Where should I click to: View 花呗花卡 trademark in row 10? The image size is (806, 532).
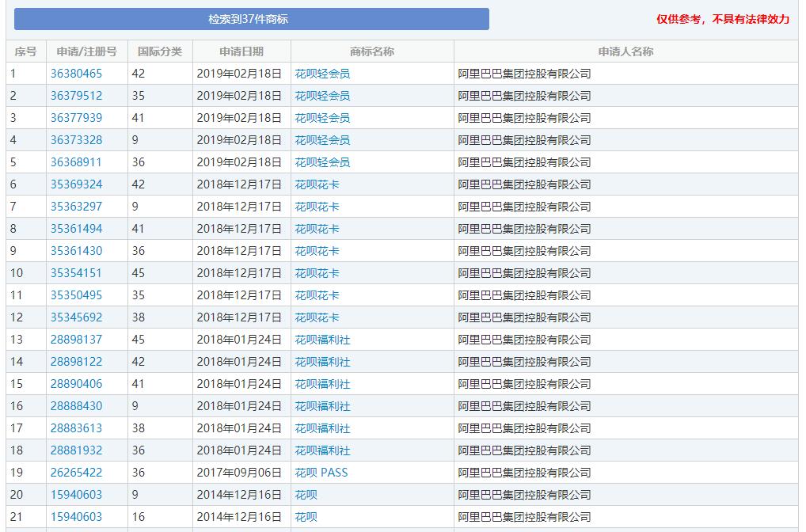tap(317, 273)
